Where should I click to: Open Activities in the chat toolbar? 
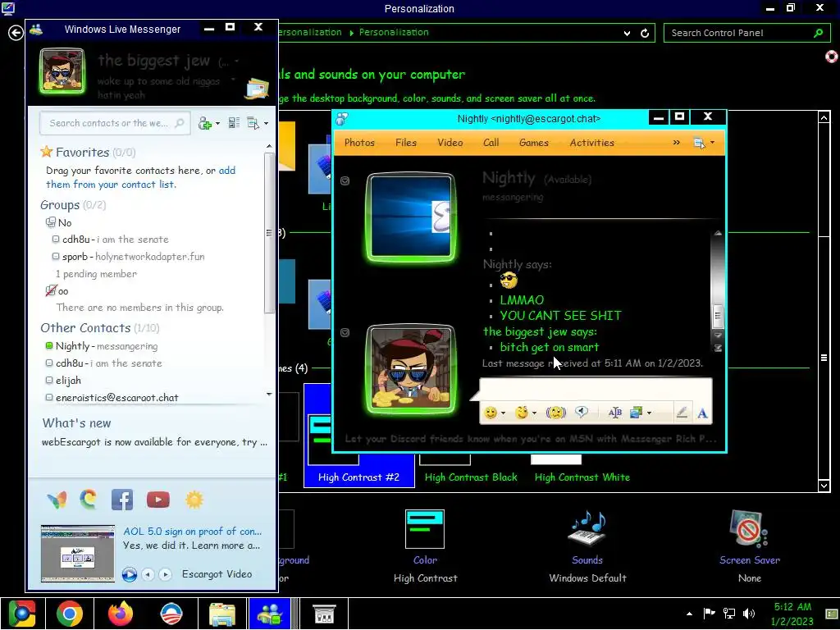click(x=592, y=143)
